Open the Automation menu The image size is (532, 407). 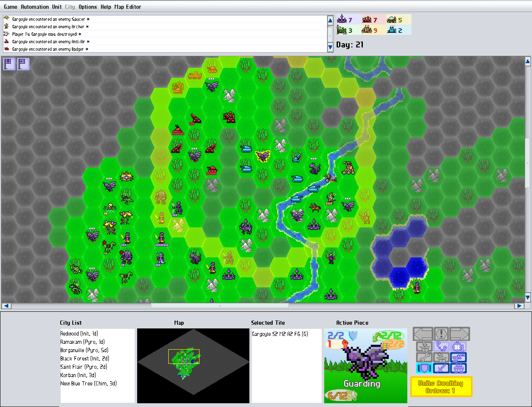coord(34,7)
